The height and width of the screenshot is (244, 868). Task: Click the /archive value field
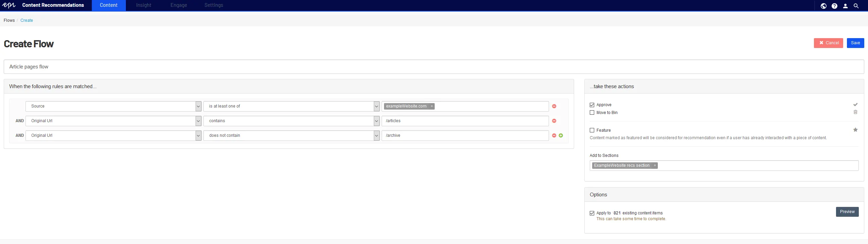pos(465,135)
